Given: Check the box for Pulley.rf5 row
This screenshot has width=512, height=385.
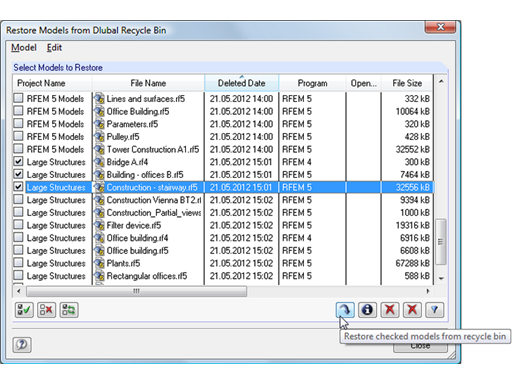Looking at the screenshot, I should [x=19, y=136].
